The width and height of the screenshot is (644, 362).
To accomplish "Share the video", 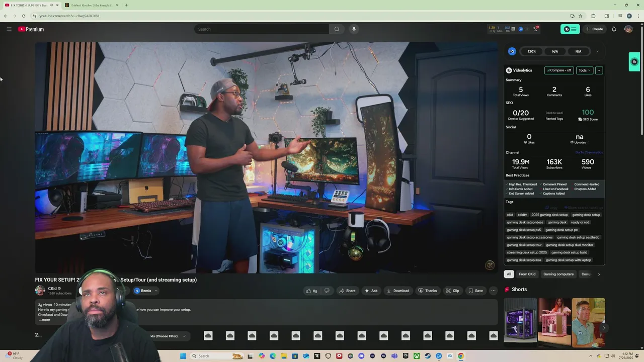I will pos(347,291).
